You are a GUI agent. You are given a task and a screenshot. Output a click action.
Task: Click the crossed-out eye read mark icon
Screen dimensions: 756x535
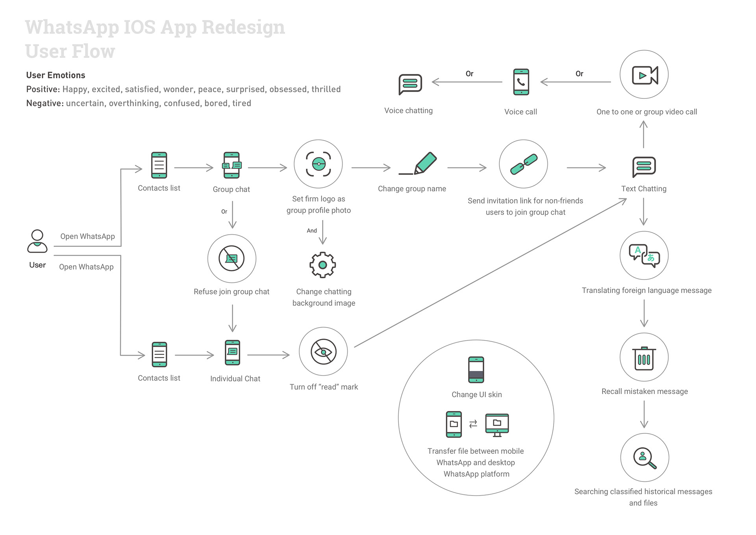(323, 351)
